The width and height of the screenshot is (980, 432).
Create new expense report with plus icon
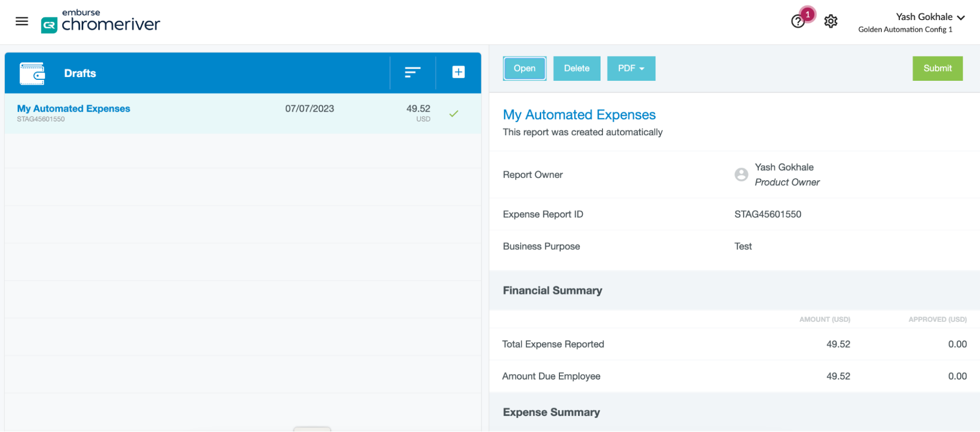click(458, 72)
